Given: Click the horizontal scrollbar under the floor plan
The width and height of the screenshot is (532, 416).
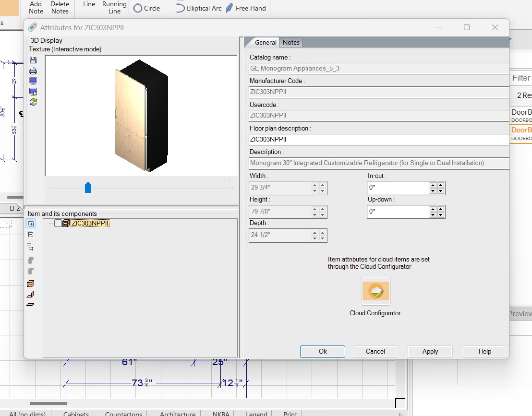Looking at the screenshot, I should 48,404.
